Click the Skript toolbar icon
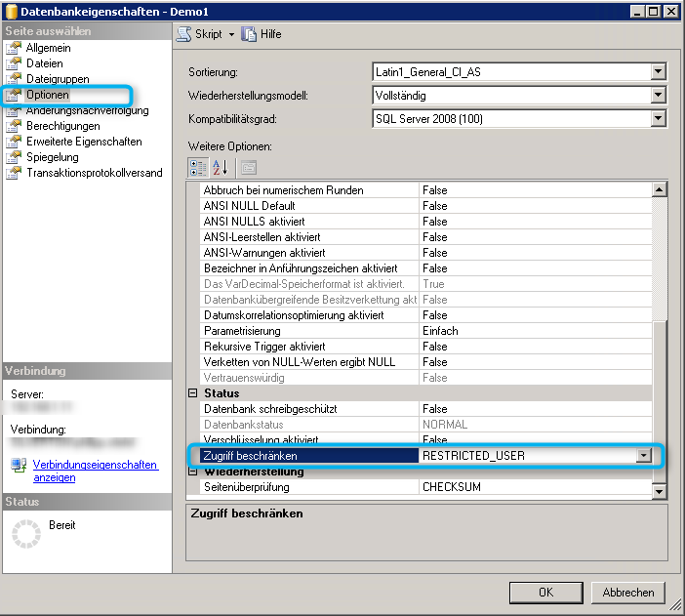The width and height of the screenshot is (685, 616). tap(183, 34)
